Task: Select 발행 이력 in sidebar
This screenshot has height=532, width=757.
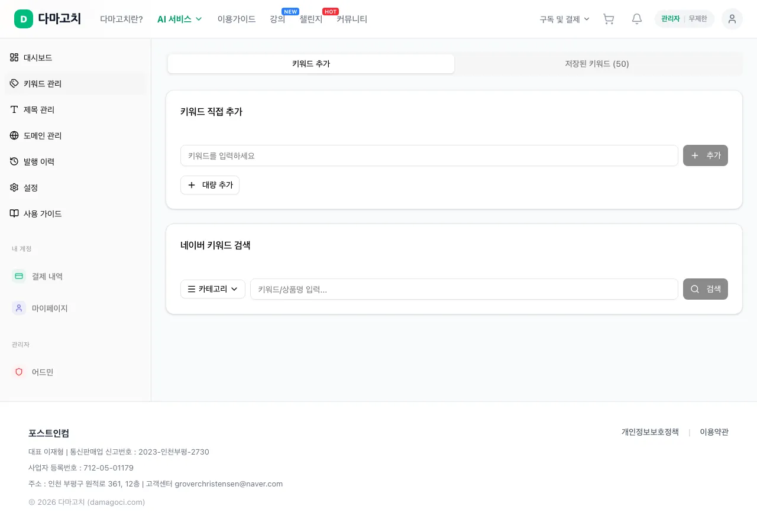Action: tap(76, 161)
